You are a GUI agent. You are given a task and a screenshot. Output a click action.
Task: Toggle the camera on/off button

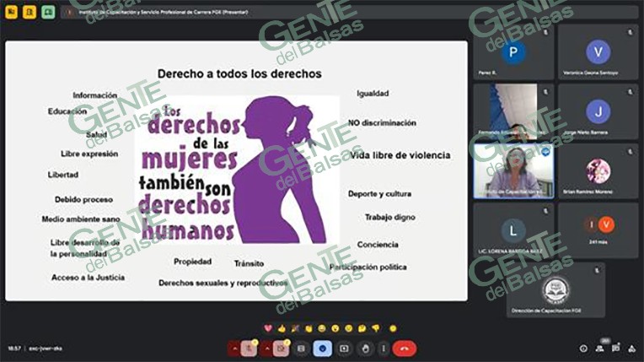point(282,348)
